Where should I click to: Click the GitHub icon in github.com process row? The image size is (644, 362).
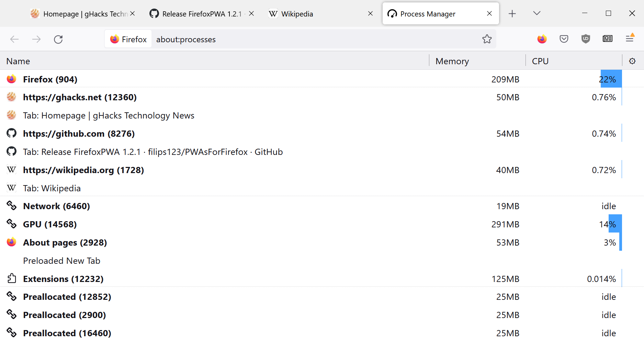tap(12, 133)
